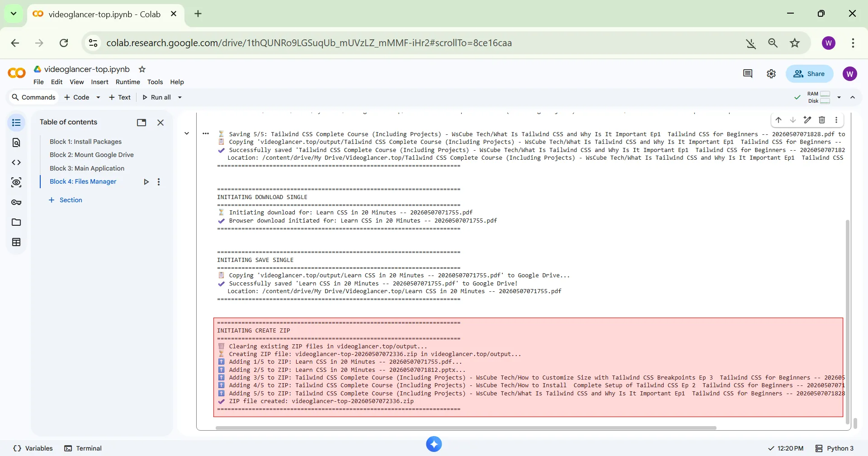
Task: Expand the Run all dropdown arrow
Action: pyautogui.click(x=179, y=97)
